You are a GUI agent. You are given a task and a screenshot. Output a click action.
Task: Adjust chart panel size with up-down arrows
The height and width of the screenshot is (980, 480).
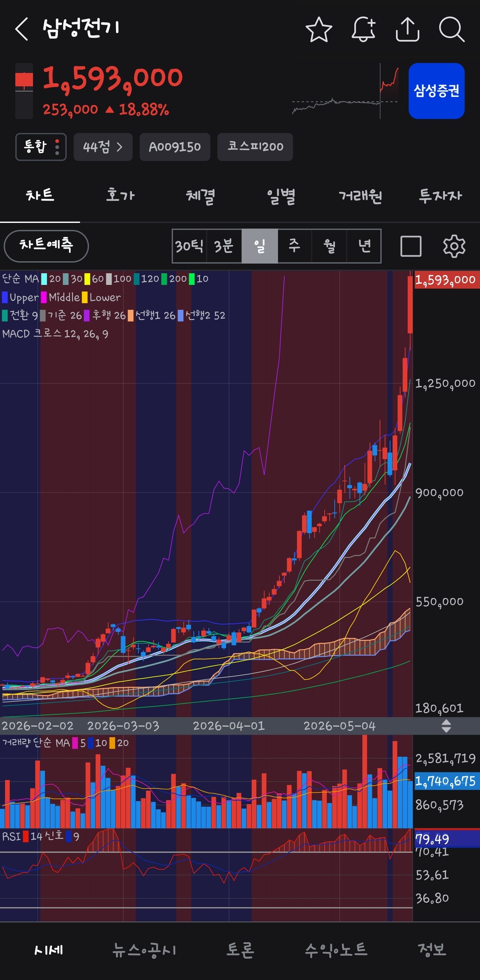pos(446,726)
